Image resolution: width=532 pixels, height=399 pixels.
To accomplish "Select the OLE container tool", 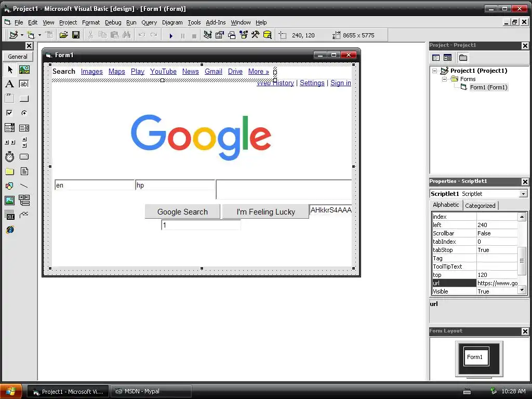I will (x=10, y=215).
